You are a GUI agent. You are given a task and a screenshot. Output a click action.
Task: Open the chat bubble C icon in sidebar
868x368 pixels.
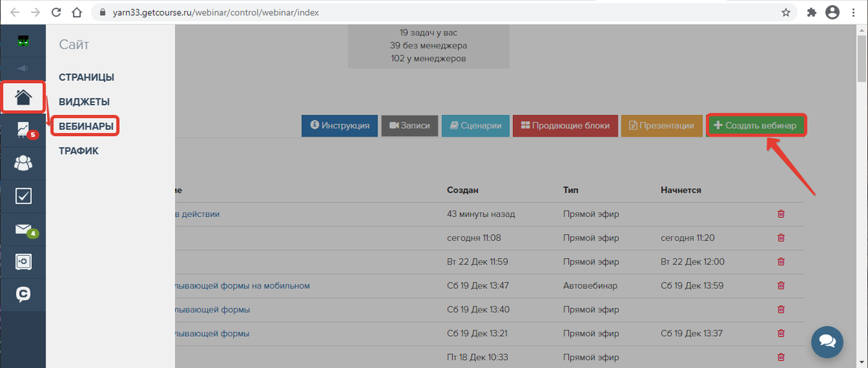click(23, 294)
